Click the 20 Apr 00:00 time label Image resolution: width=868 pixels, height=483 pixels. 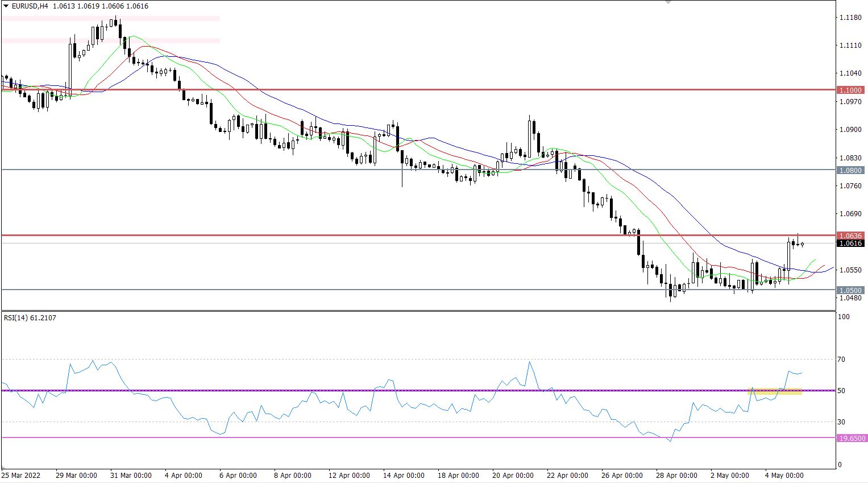pyautogui.click(x=513, y=476)
